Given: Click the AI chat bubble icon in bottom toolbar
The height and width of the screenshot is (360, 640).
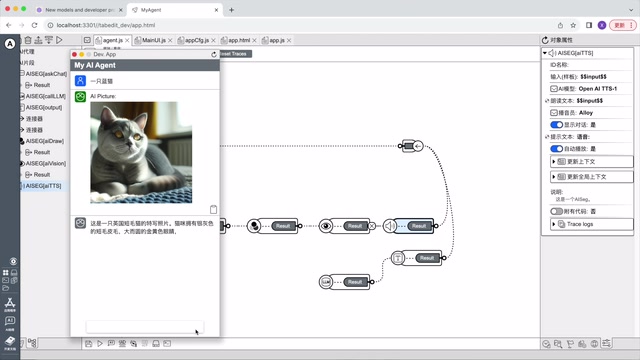Looking at the screenshot, I should (111, 344).
